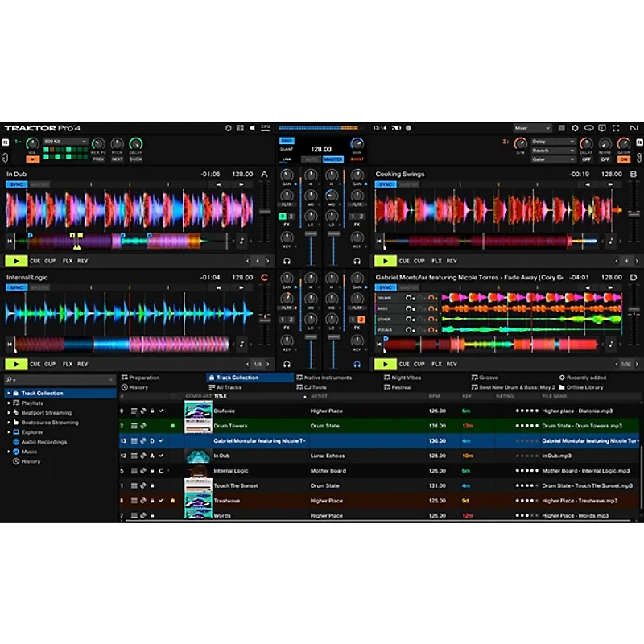Click the Traktor Pro 4 logo
The height and width of the screenshot is (644, 644).
click(x=40, y=127)
